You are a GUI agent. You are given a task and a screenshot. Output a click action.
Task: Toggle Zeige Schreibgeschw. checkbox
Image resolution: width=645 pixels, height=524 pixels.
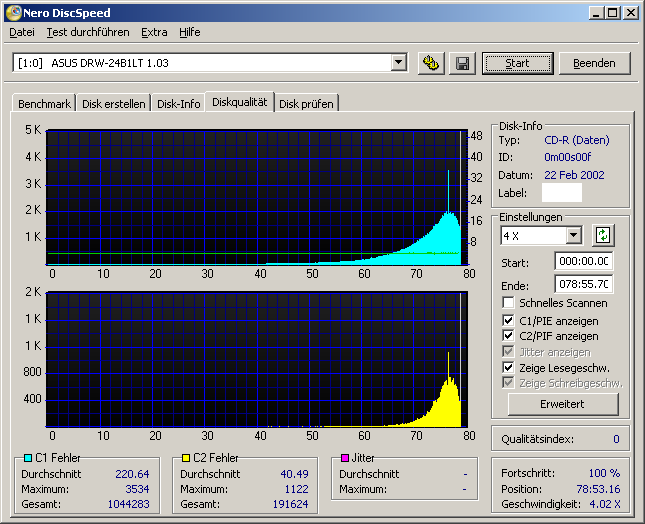(508, 383)
